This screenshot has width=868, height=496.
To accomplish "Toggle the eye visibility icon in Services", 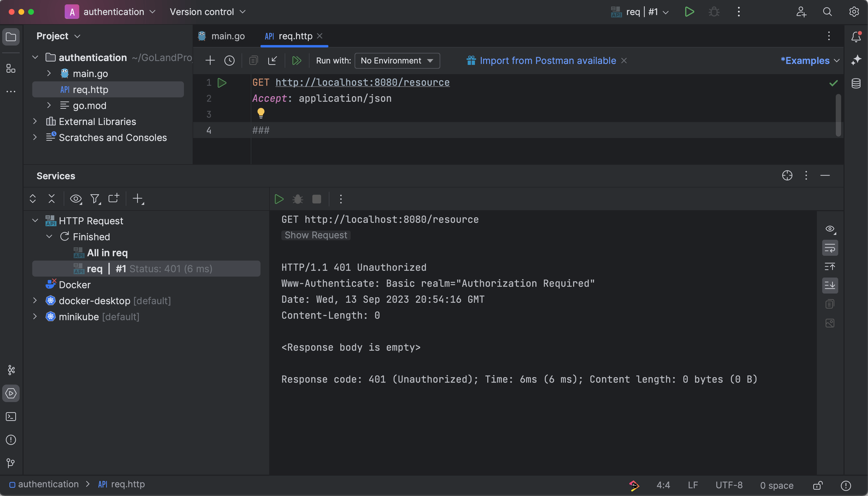I will (75, 199).
